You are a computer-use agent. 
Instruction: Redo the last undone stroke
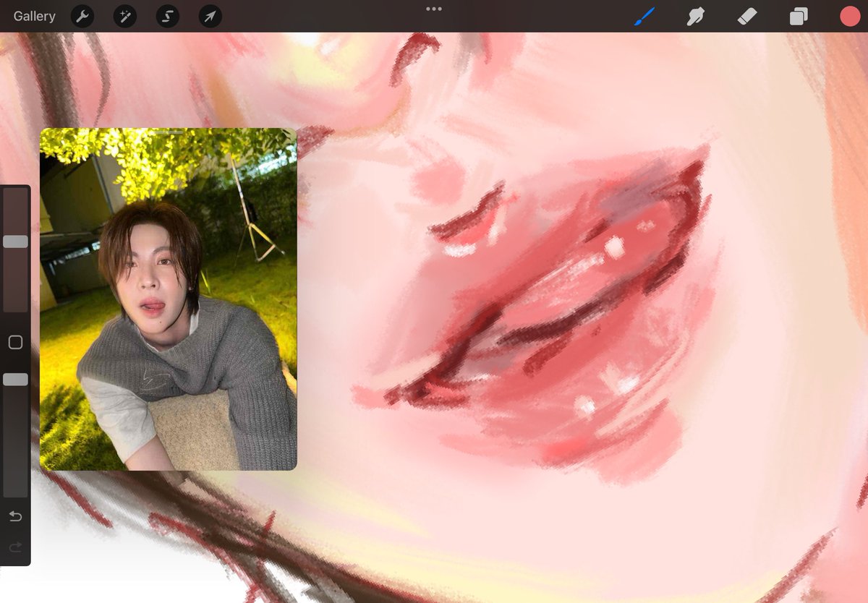[15, 548]
